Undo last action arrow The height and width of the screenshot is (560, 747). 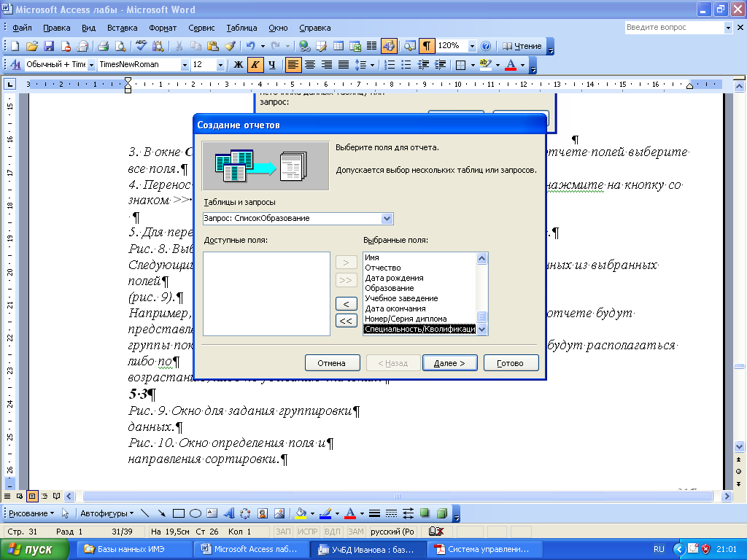coord(251,46)
